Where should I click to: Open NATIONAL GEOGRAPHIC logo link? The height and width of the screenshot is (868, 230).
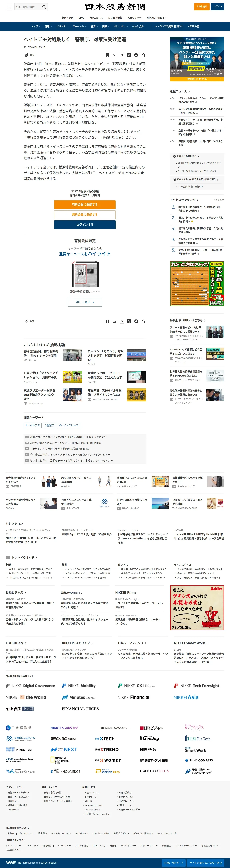coord(60,760)
